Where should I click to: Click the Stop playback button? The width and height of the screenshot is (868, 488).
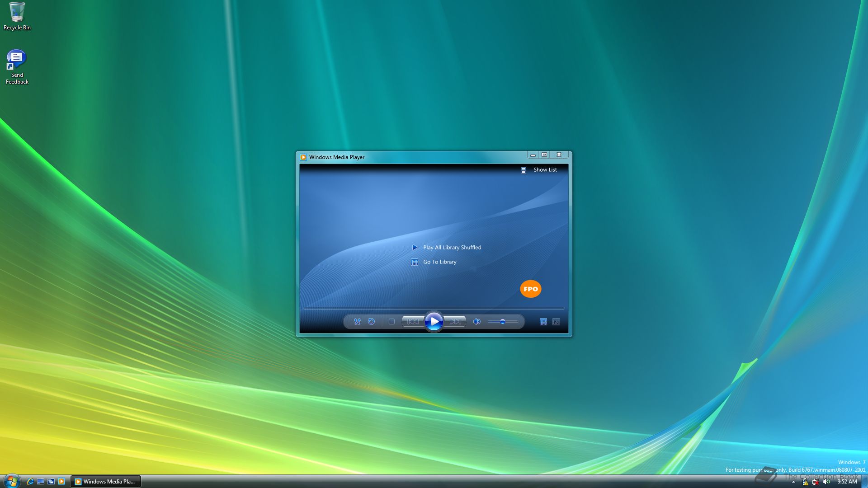392,322
